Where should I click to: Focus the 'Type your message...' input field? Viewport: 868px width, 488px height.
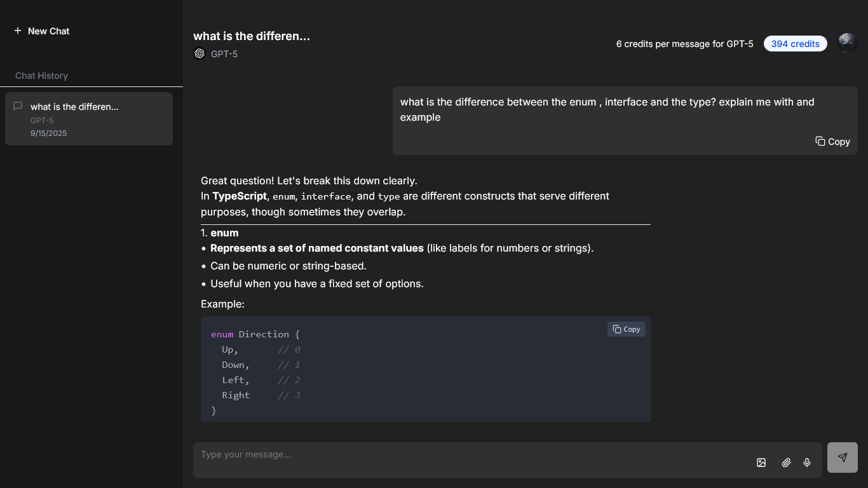pyautogui.click(x=470, y=455)
